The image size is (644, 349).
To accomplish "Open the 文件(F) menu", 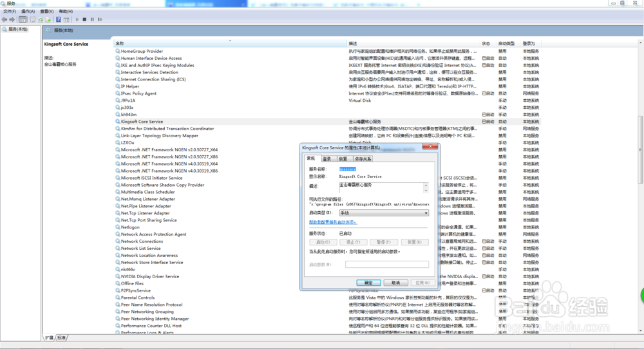I will coord(10,11).
